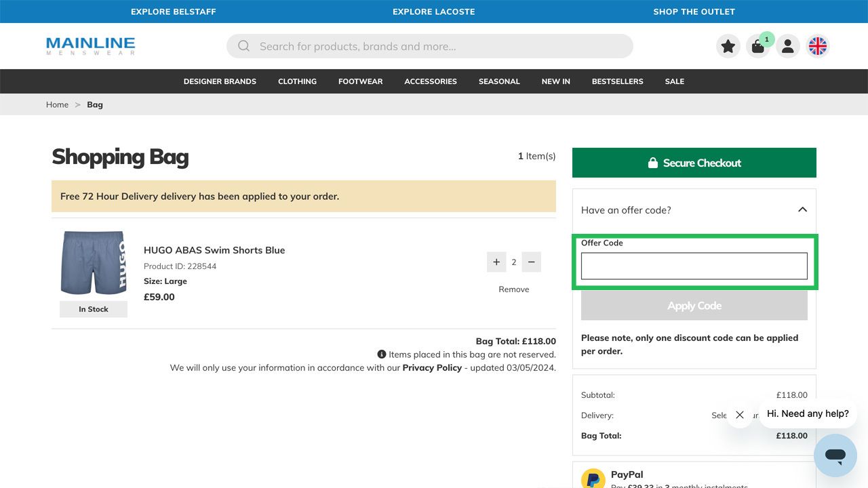Open the Accessories menu

point(431,81)
